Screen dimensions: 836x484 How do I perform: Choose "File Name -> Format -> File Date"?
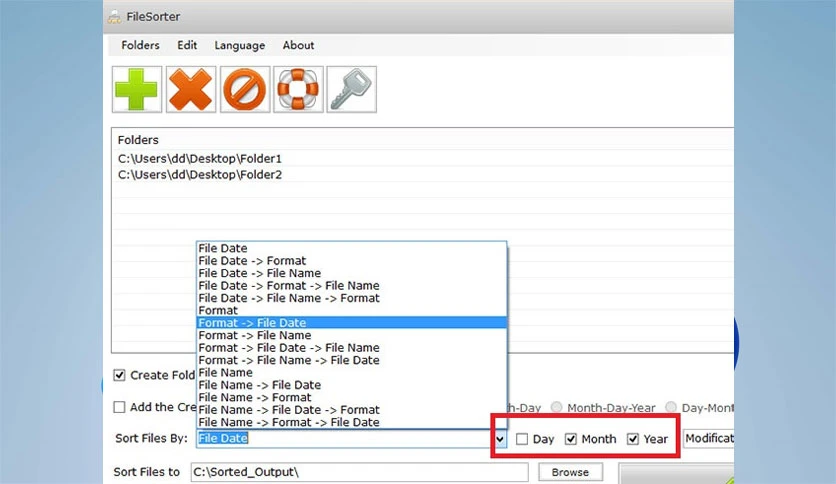[x=351, y=422]
